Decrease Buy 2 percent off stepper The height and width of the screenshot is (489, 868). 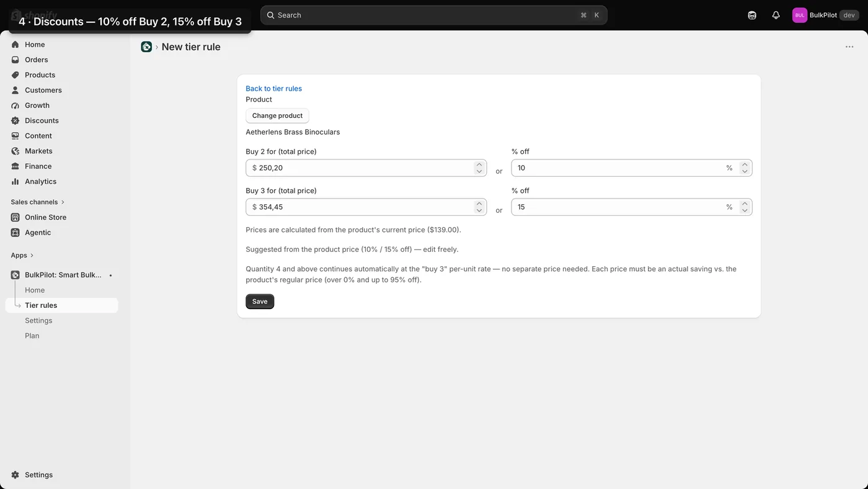(x=745, y=171)
